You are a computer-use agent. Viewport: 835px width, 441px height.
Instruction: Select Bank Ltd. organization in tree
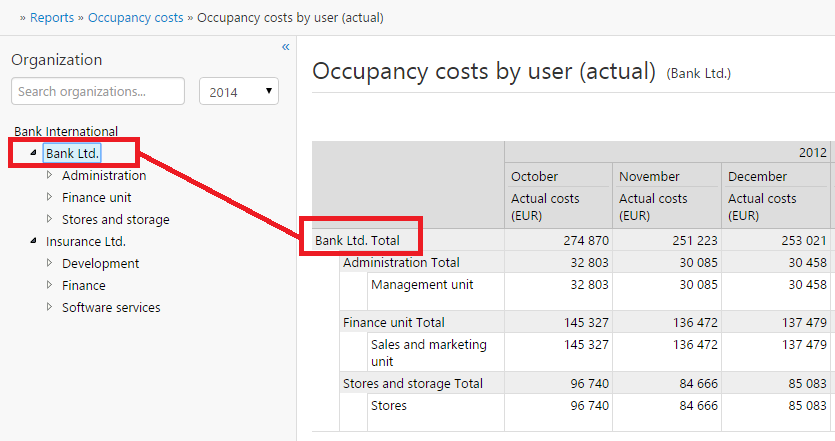click(x=72, y=153)
